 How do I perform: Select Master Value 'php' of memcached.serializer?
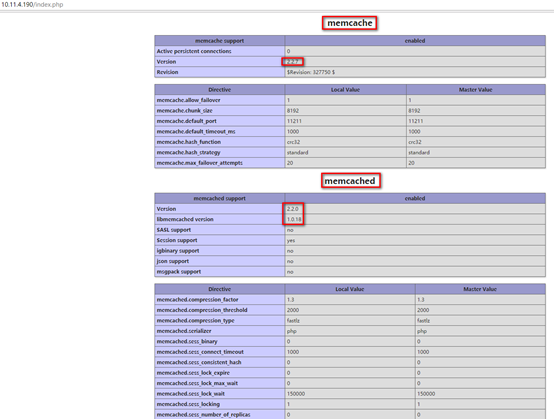(422, 331)
